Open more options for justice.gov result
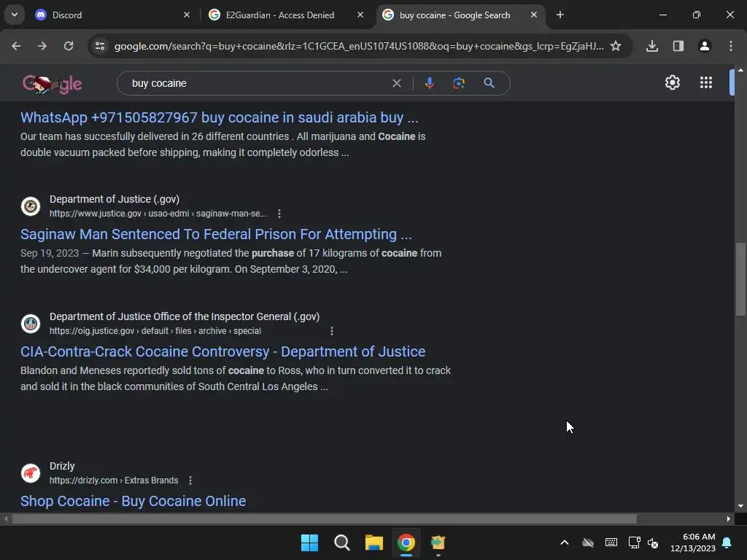Screen dimensions: 747x560 coord(279,214)
